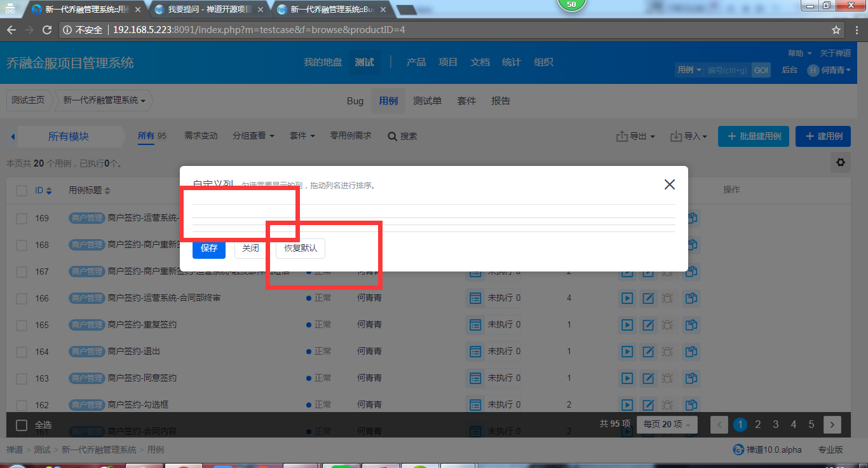Switch to the 测试单 tab

427,101
